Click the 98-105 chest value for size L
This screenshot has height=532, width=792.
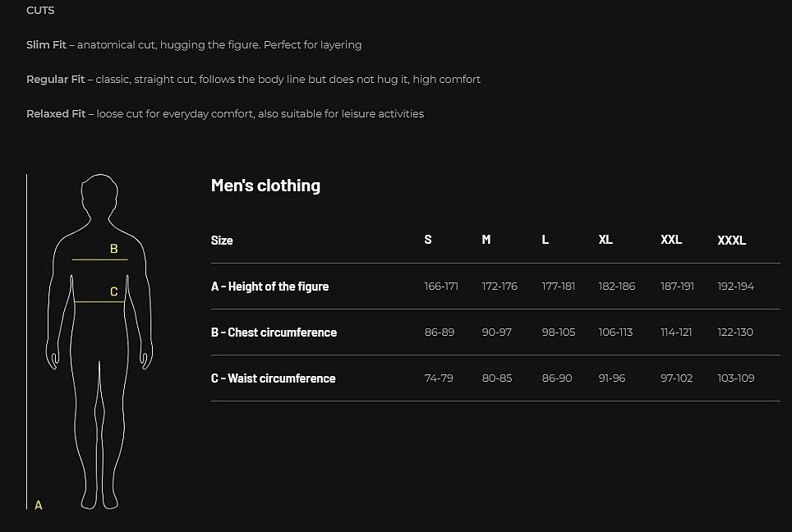559,332
